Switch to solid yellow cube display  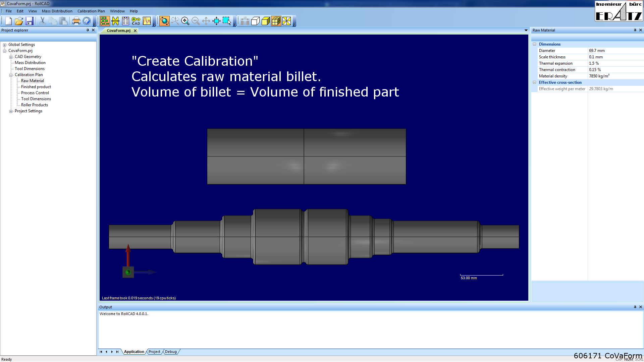pyautogui.click(x=266, y=21)
